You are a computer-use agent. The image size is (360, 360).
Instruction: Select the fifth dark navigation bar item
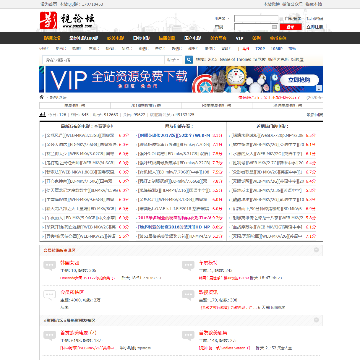click(167, 38)
